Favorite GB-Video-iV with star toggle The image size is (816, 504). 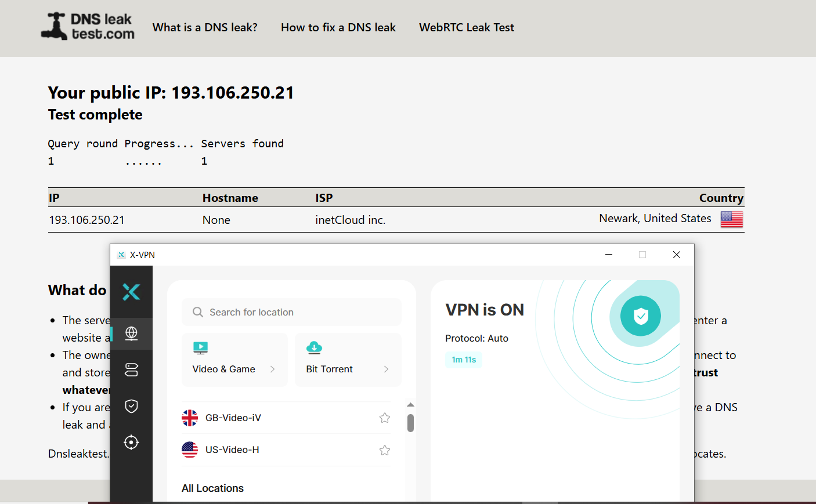coord(384,418)
